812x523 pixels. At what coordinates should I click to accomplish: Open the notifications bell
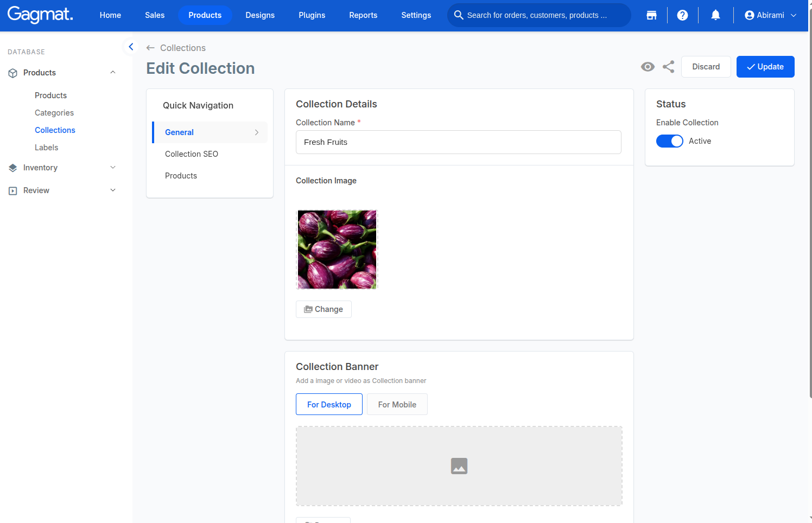coord(716,15)
